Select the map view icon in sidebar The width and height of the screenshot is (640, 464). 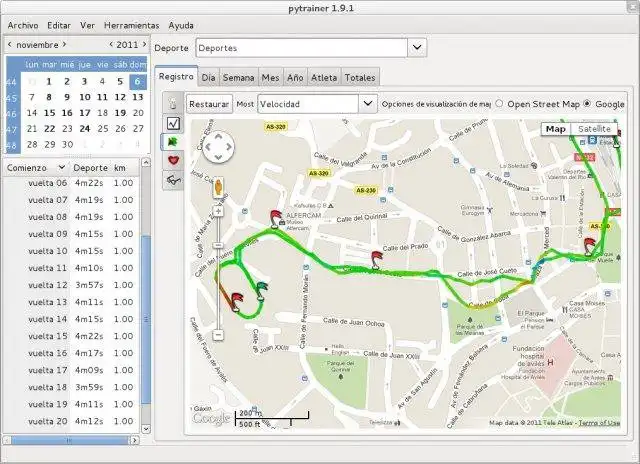(173, 142)
